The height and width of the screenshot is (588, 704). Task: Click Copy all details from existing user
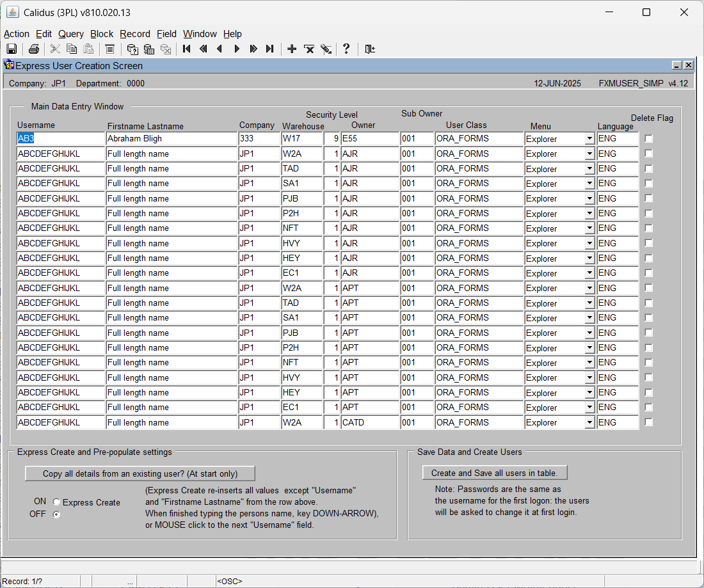pos(140,473)
